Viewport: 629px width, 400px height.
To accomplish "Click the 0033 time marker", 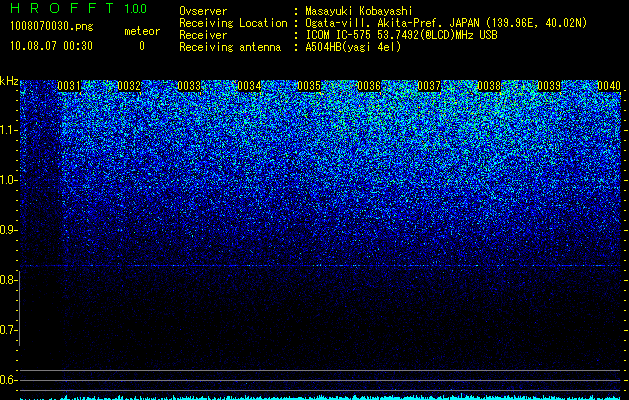I will point(189,86).
